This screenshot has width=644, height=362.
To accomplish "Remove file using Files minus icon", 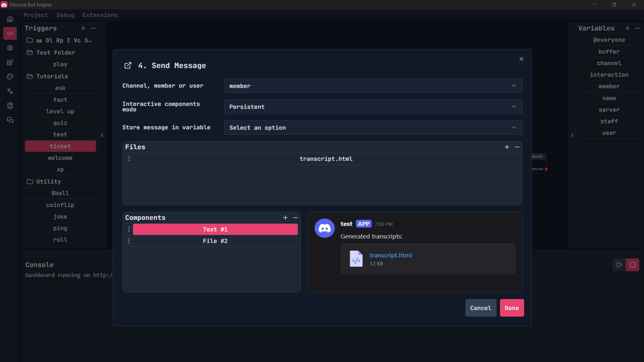I will [x=517, y=147].
